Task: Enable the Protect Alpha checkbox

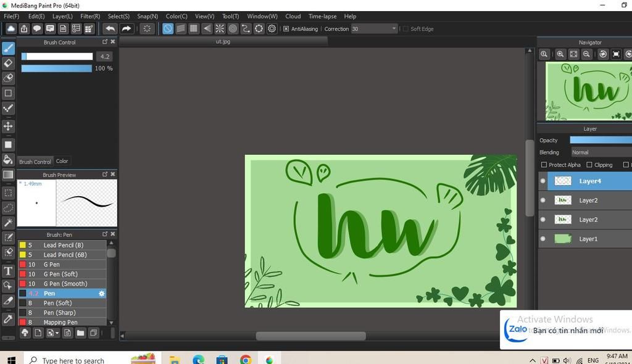Action: 544,165
